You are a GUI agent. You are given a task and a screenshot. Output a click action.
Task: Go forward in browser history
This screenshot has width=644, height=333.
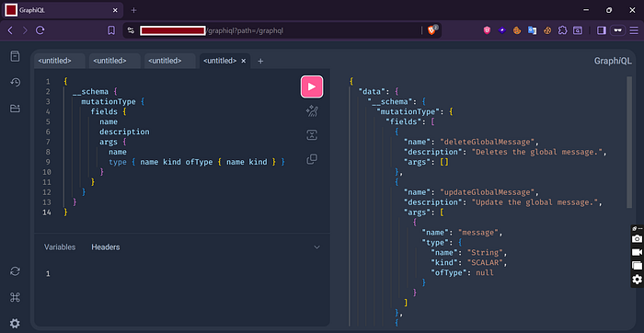[25, 30]
